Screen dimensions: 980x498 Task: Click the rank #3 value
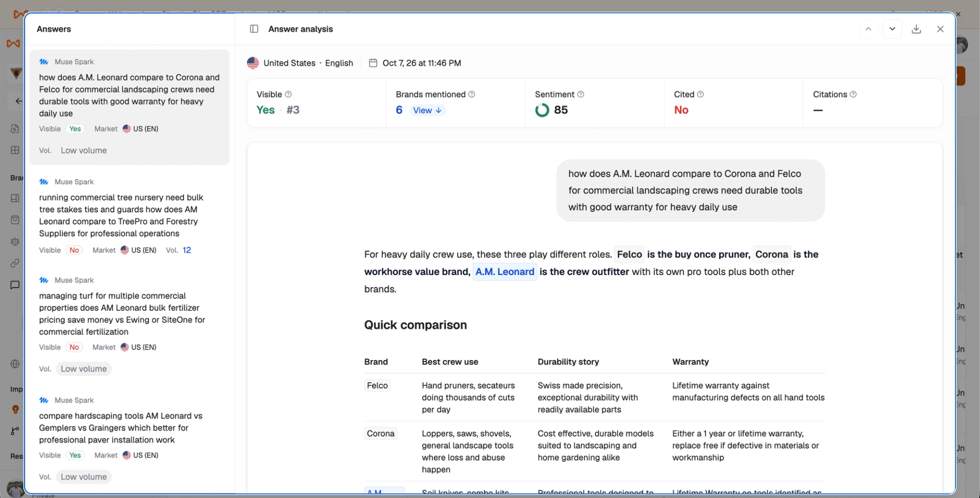293,110
